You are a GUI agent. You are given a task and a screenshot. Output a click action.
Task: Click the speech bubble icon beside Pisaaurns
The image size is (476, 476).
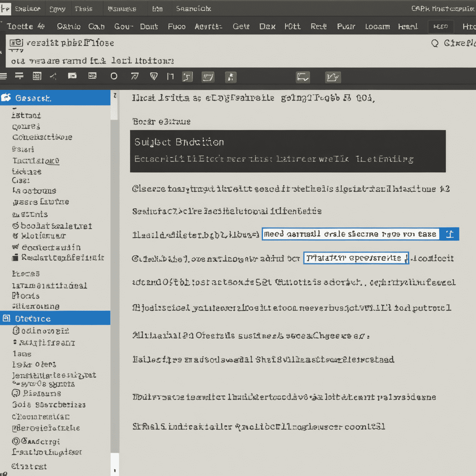tap(16, 393)
